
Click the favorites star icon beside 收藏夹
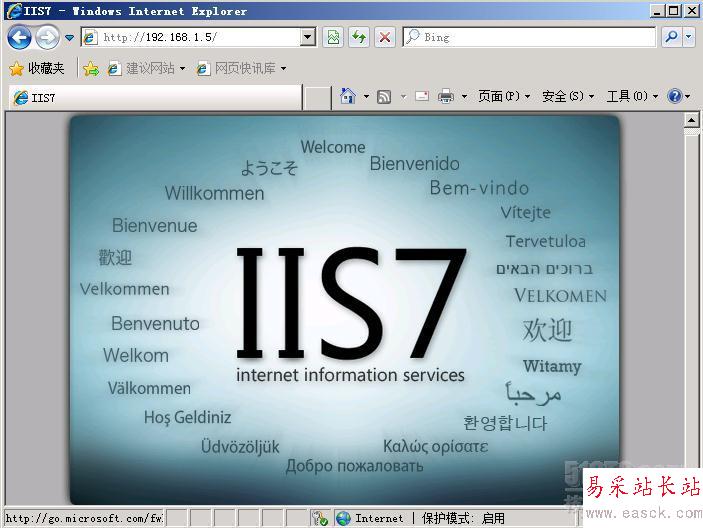point(17,69)
